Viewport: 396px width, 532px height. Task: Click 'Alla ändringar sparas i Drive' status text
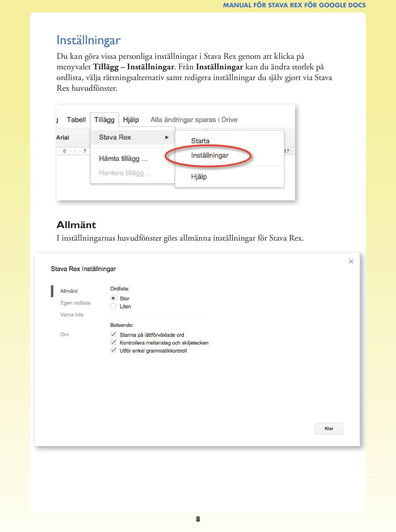pos(194,120)
